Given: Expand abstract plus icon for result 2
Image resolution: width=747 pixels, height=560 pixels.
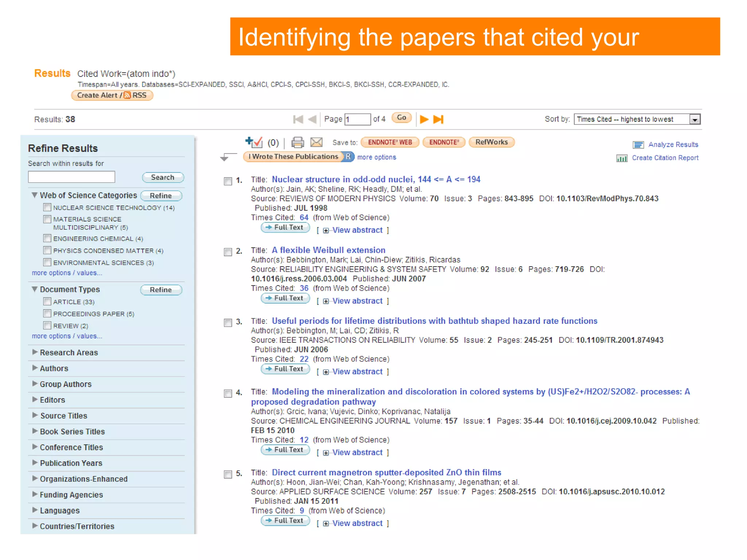Looking at the screenshot, I should (326, 301).
